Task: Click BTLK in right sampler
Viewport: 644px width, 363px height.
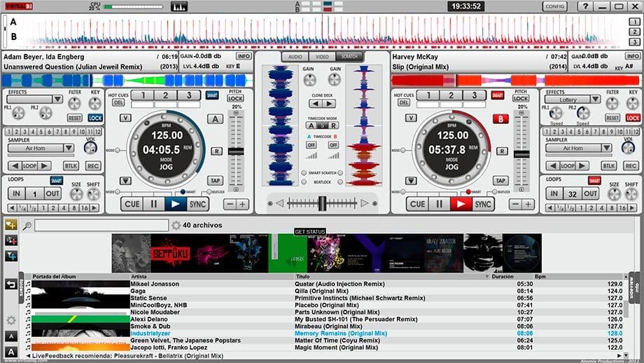Action: point(609,165)
